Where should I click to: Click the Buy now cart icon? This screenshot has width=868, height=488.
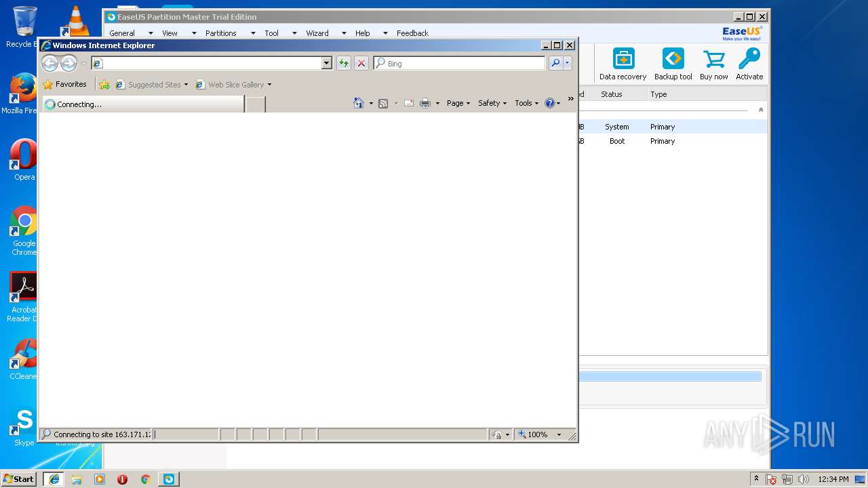point(714,64)
